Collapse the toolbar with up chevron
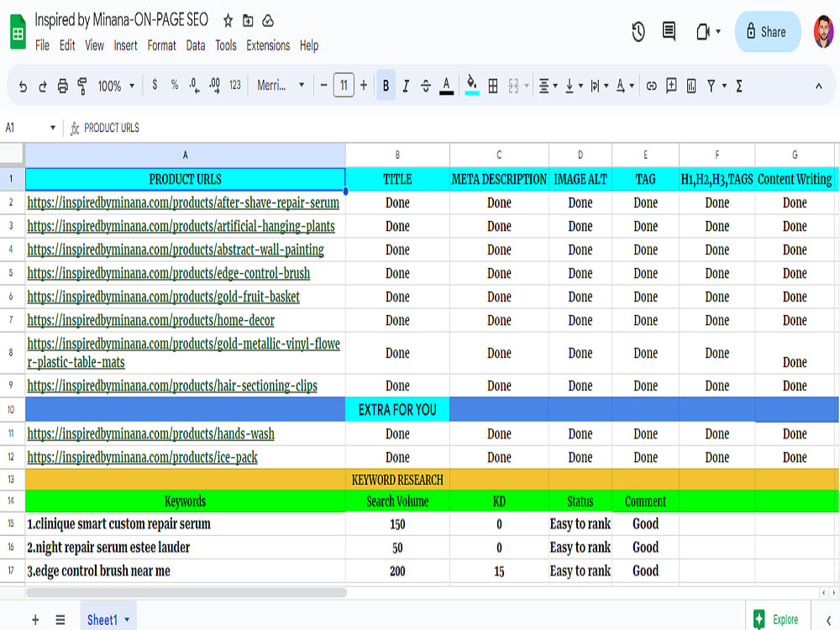The height and width of the screenshot is (630, 840). (x=818, y=86)
